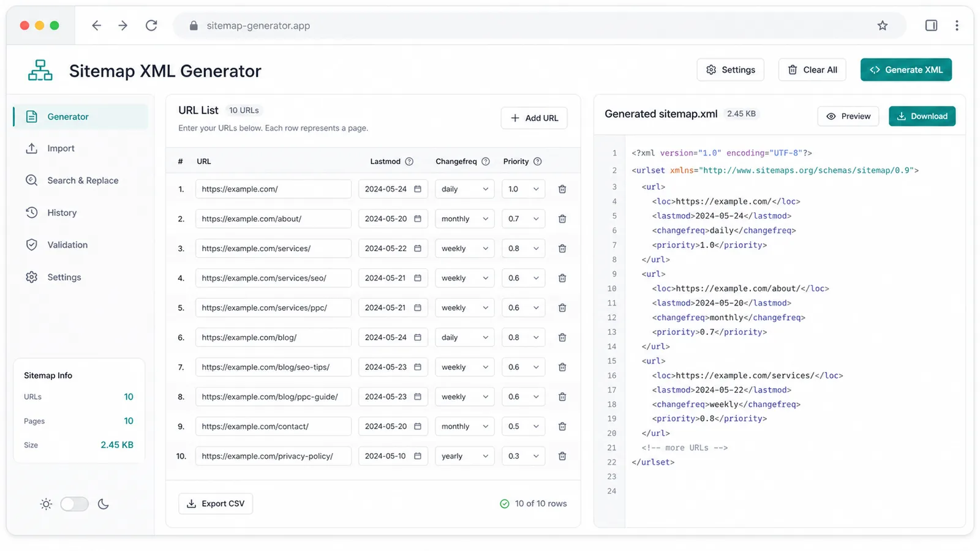
Task: Click the Changefreq help icon
Action: point(486,162)
